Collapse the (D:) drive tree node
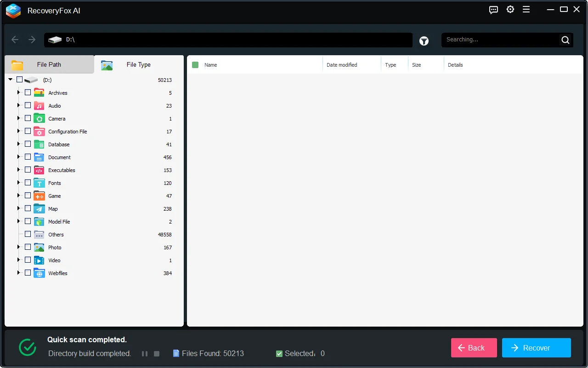Image resolution: width=588 pixels, height=368 pixels. [10, 79]
